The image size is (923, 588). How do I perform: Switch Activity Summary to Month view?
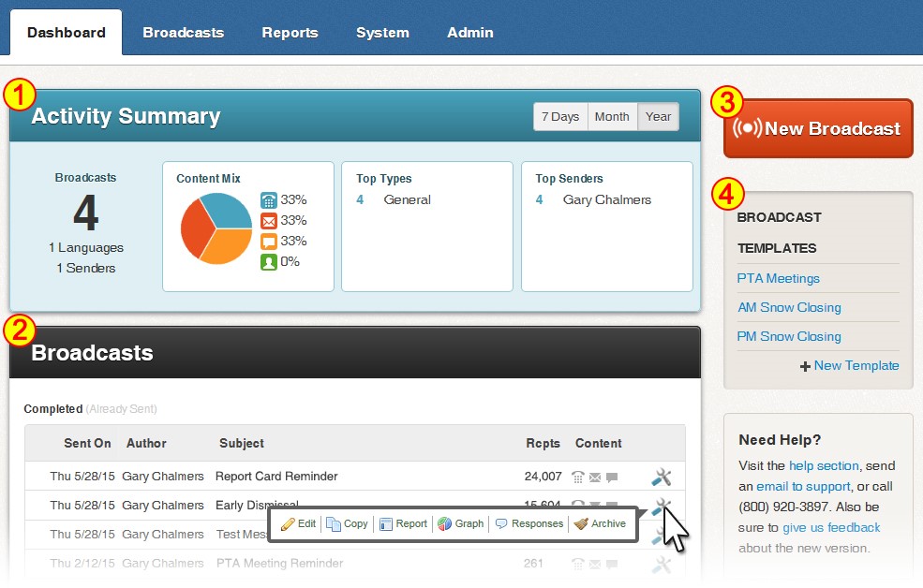click(612, 116)
